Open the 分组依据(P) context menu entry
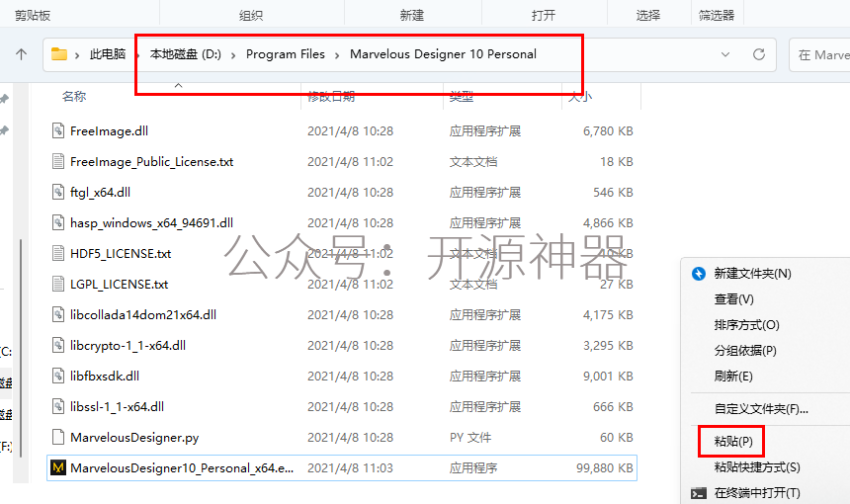The image size is (850, 504). [x=745, y=351]
